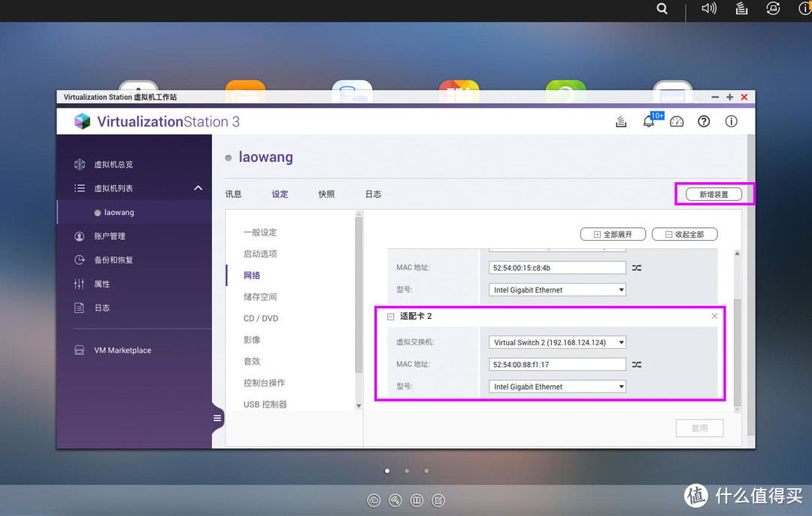This screenshot has height=516, width=812.
Task: Open the about info icon in app header
Action: pyautogui.click(x=732, y=122)
